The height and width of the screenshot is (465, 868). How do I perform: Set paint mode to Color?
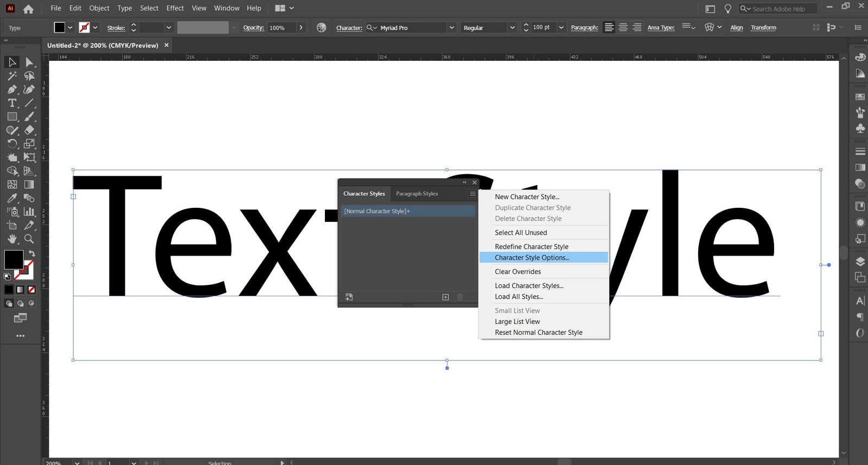(9, 290)
